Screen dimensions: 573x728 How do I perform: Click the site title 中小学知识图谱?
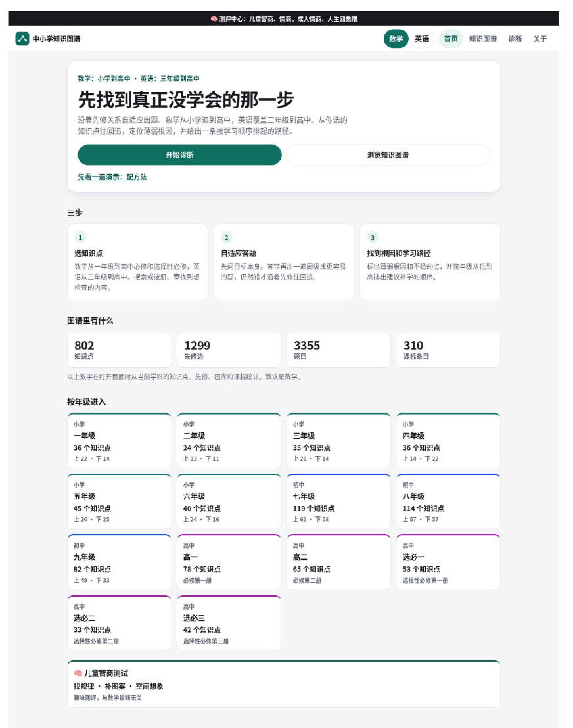56,39
